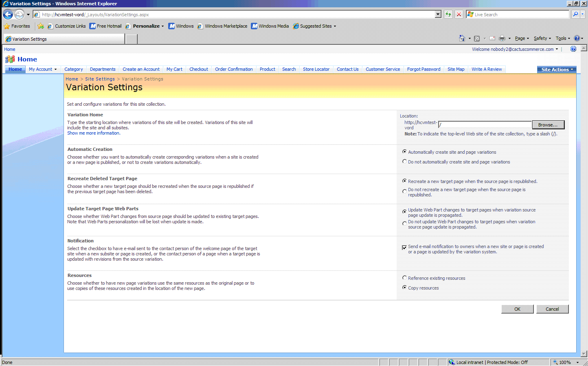Click the Local intranet security zone icon

point(452,362)
